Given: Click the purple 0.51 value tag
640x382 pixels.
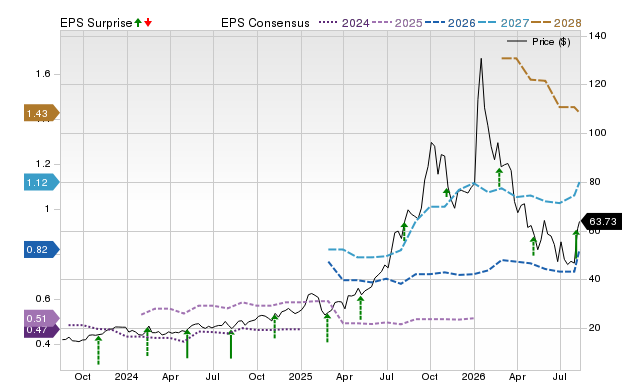Looking at the screenshot, I should tap(42, 318).
